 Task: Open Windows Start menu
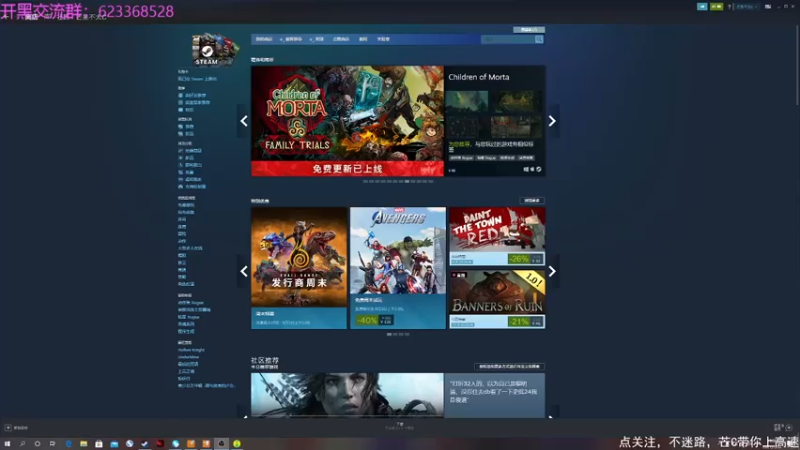point(7,444)
